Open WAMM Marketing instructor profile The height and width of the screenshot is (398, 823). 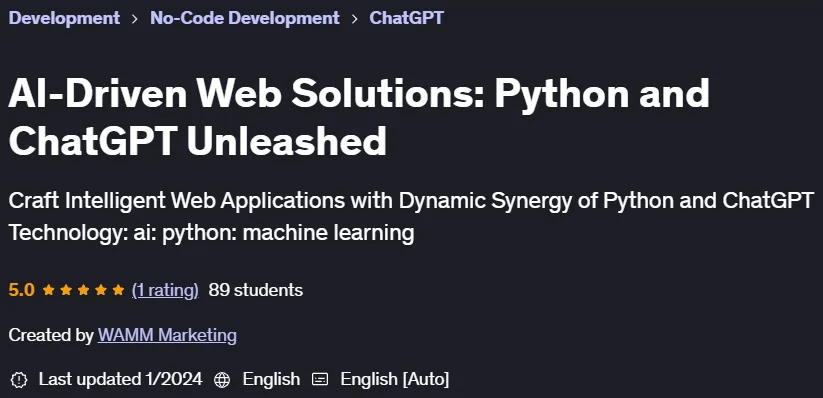(x=167, y=335)
